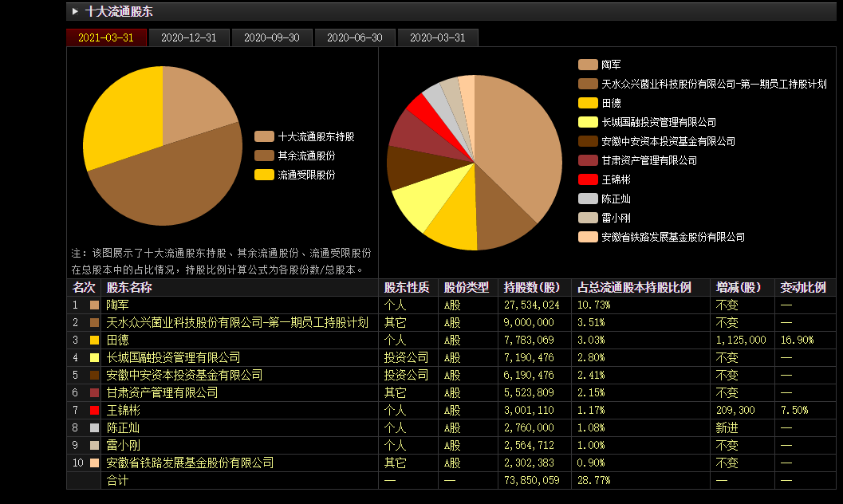Click 十大流通股东持股 legend color swatch
Image resolution: width=843 pixels, height=504 pixels.
click(264, 136)
